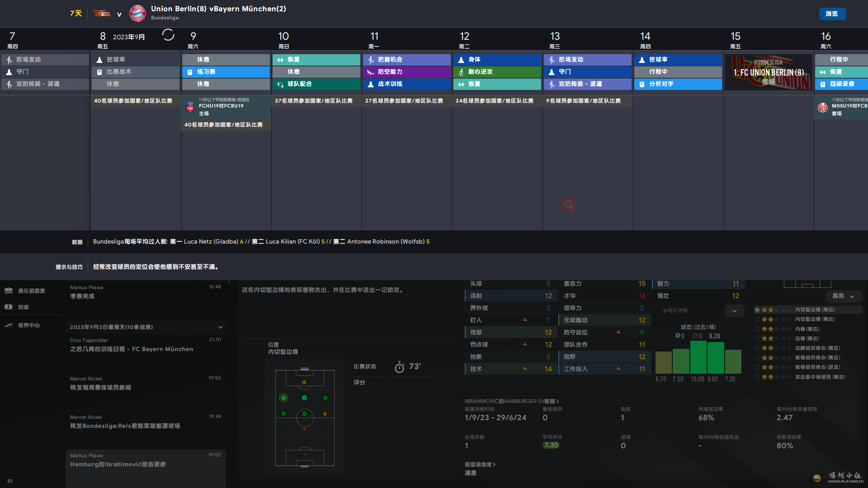This screenshot has width=868, height=488.
Task: Click 财政 finance sidebar icon
Action: (x=9, y=307)
